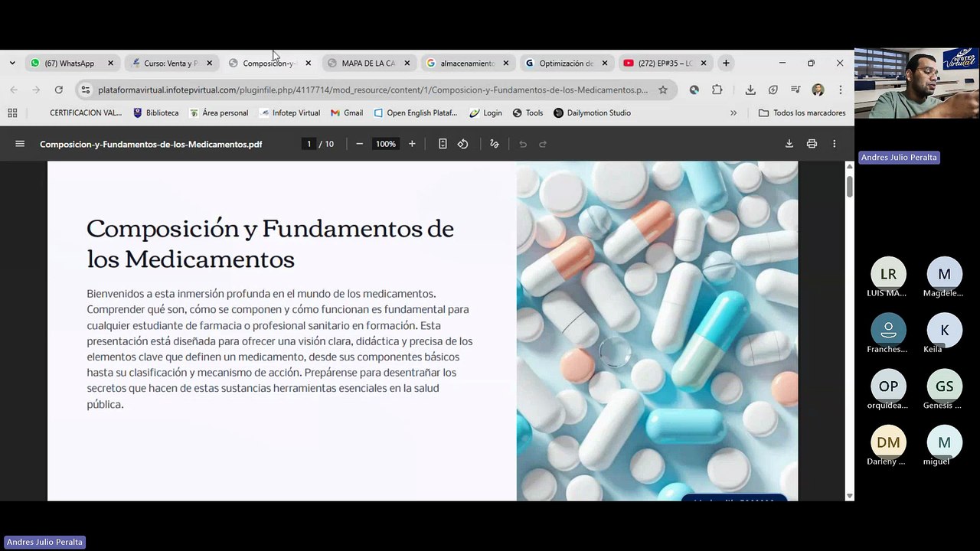
Task: Expand the tab search dropdown arrow
Action: 12,63
